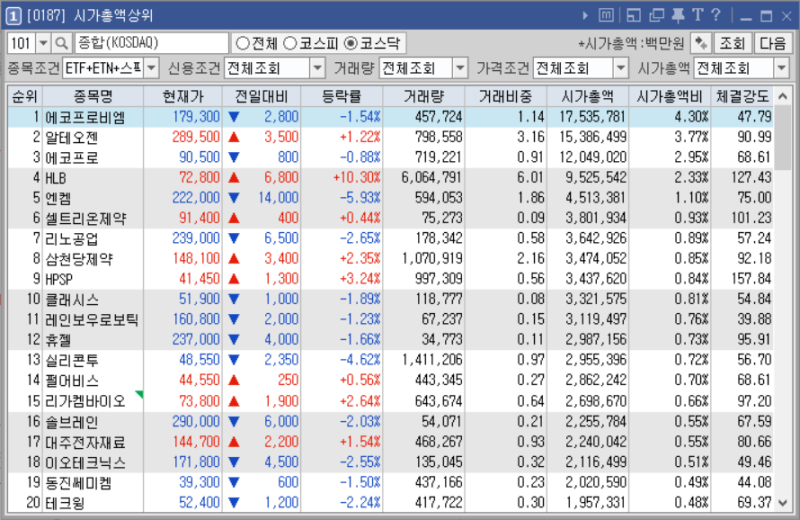
Task: Click the 종합(KOSDAQ) input field
Action: pyautogui.click(x=151, y=43)
